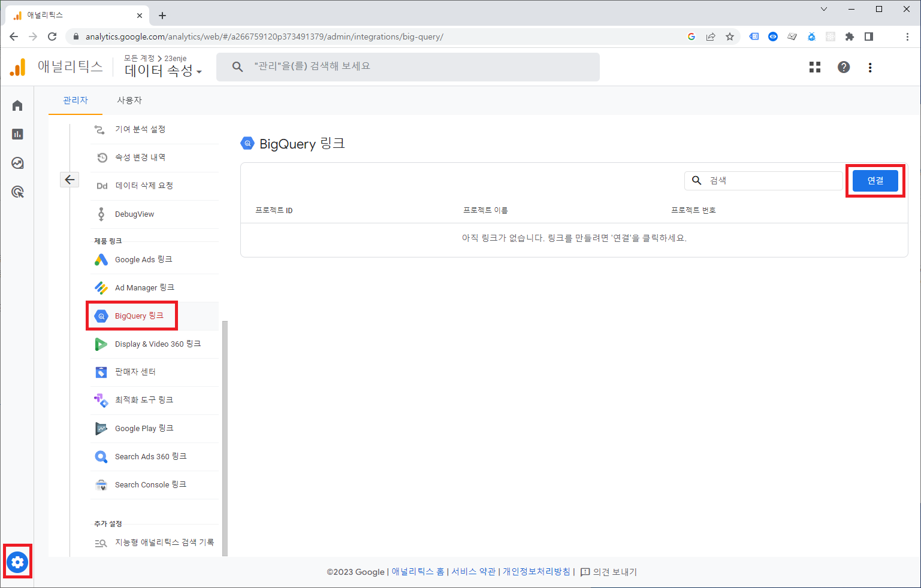Viewport: 921px width, 588px height.
Task: Click the Google Ads logo icon
Action: [x=101, y=260]
